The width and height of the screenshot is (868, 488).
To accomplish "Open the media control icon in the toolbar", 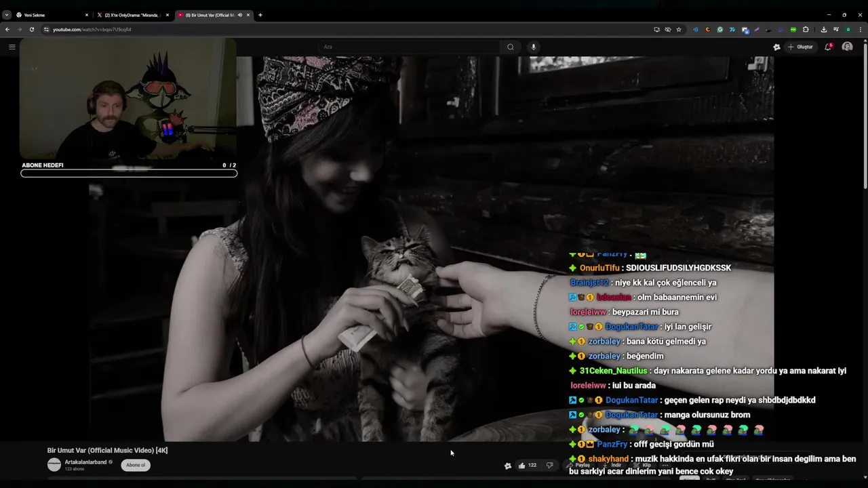I will tap(836, 29).
